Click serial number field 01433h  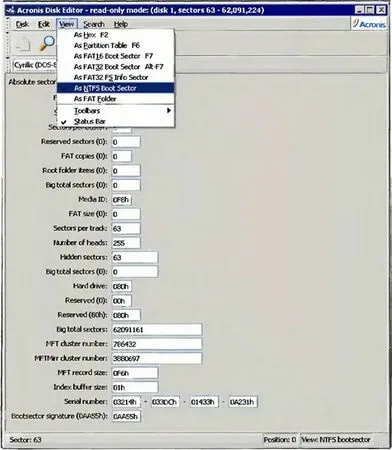coord(204,402)
